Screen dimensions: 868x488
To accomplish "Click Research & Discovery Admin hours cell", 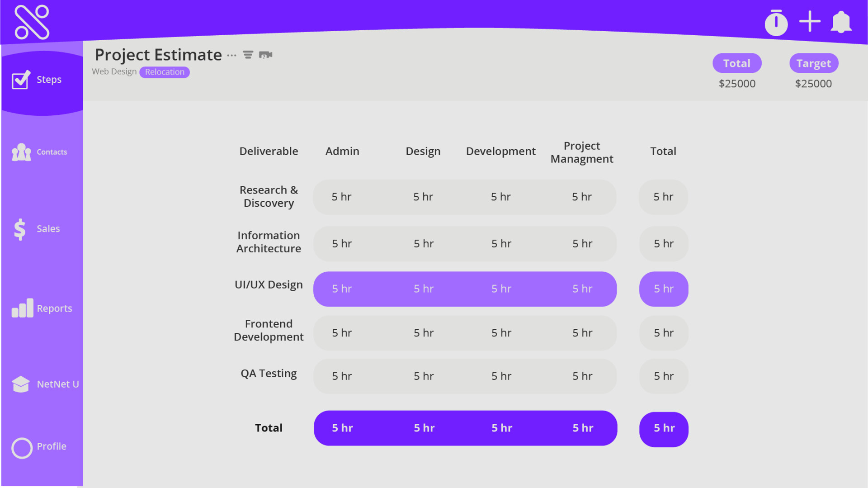I will click(x=341, y=197).
